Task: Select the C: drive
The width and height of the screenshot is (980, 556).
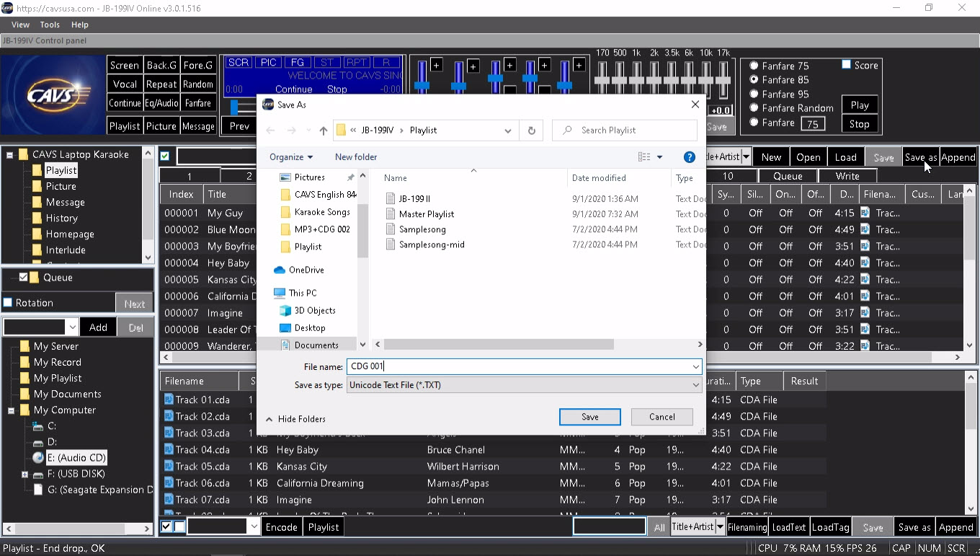Action: [x=45, y=425]
